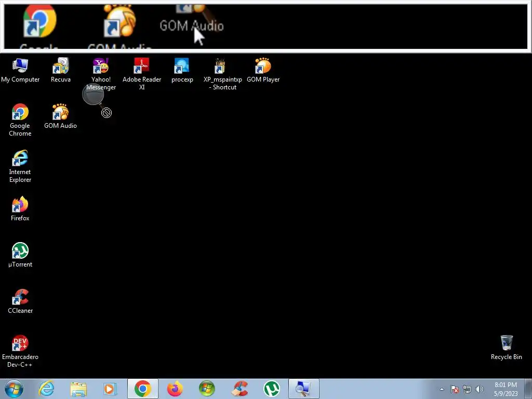Open the Action Center flag icon
Screen dimensions: 532x399
coord(455,389)
